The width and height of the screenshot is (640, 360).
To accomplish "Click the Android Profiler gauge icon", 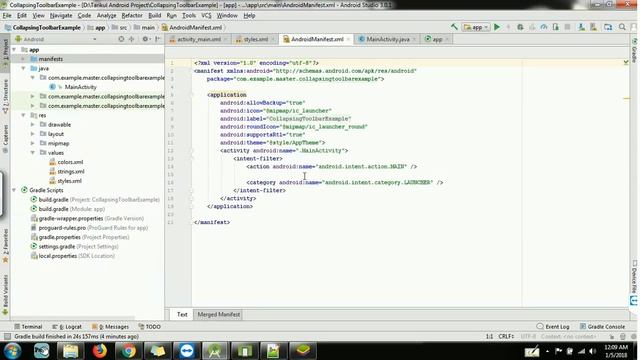I will click(x=544, y=27).
